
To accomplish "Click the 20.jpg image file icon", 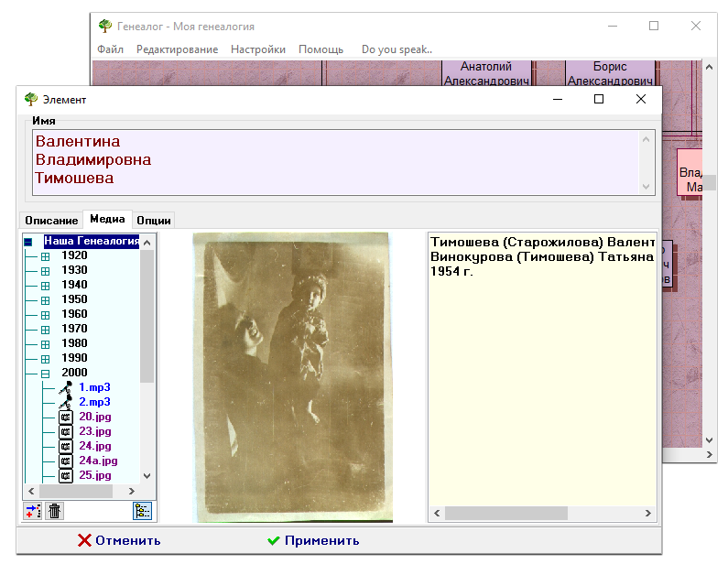I will coord(65,417).
